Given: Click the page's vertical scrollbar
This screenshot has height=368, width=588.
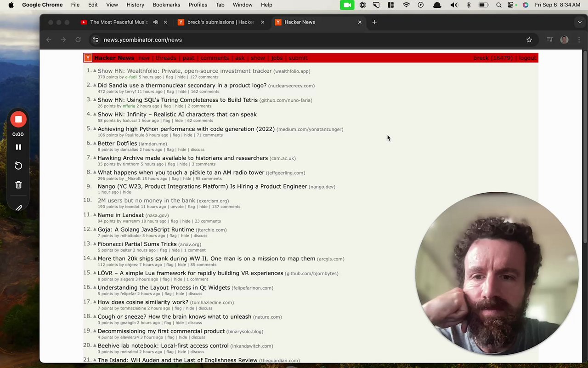Looking at the screenshot, I should tap(585, 147).
